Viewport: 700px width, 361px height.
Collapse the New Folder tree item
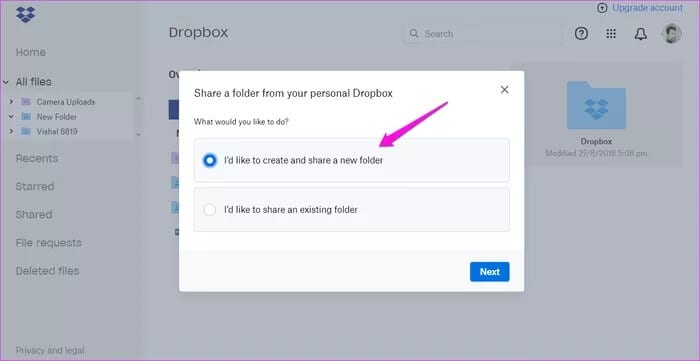(11, 117)
